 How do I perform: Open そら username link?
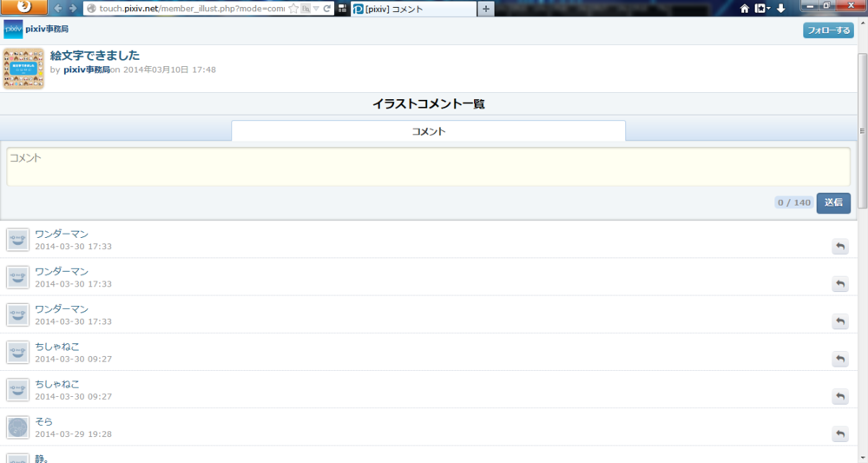tap(43, 421)
